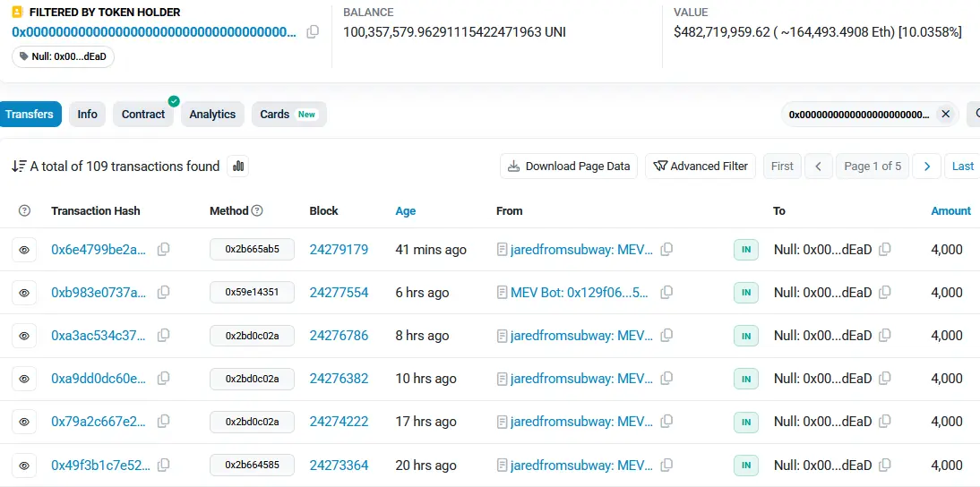This screenshot has height=487, width=980.
Task: Preview transaction 0x79a2c667e2 with eye icon
Action: click(x=24, y=422)
